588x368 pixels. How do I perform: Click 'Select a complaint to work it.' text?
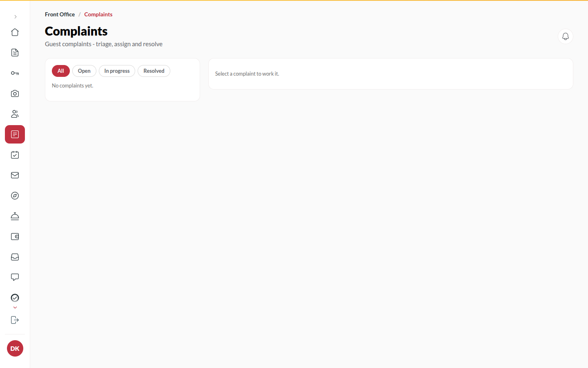click(x=247, y=74)
